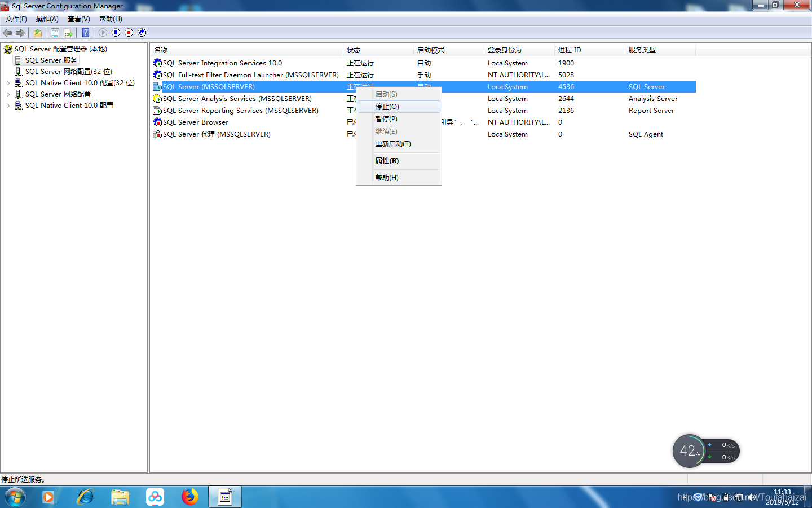Expand SQL Native Client 10.0 配置 node

coord(8,106)
